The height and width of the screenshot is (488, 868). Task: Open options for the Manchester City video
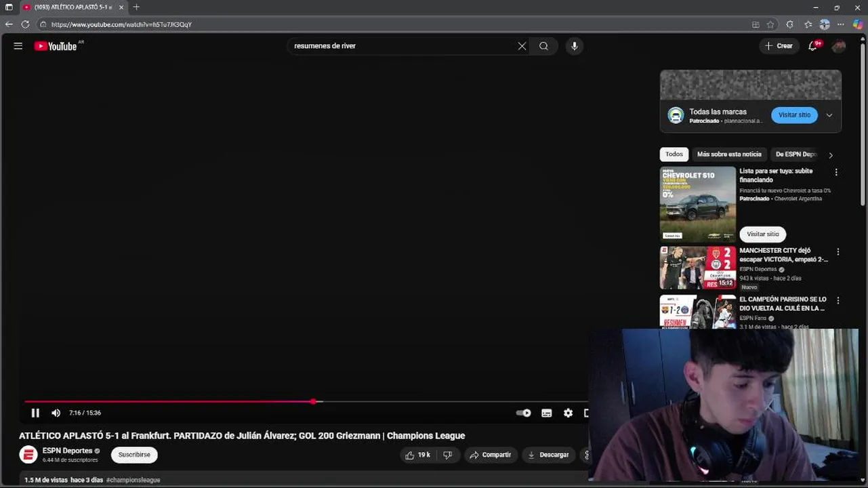click(x=838, y=251)
